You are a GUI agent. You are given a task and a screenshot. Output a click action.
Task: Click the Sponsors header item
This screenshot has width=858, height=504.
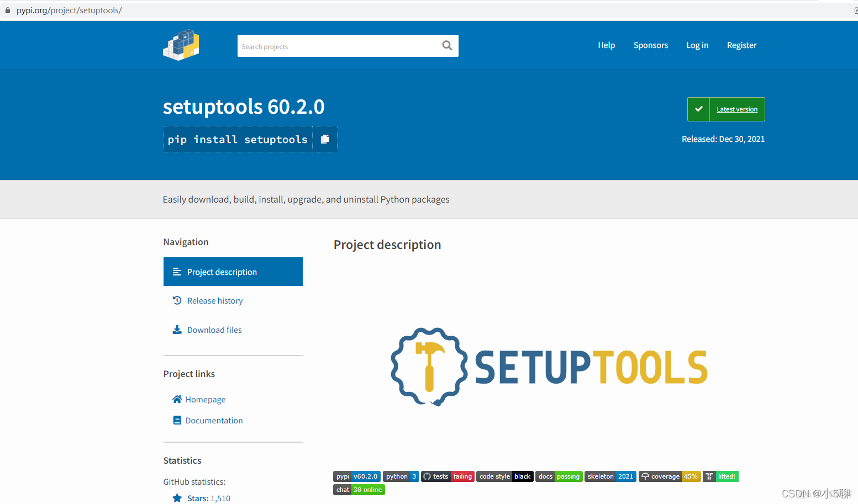650,45
